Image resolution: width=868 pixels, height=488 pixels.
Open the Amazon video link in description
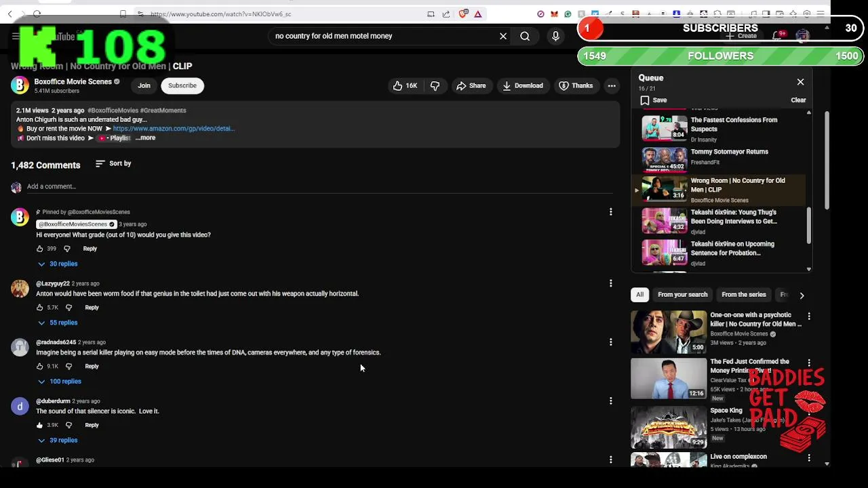174,129
